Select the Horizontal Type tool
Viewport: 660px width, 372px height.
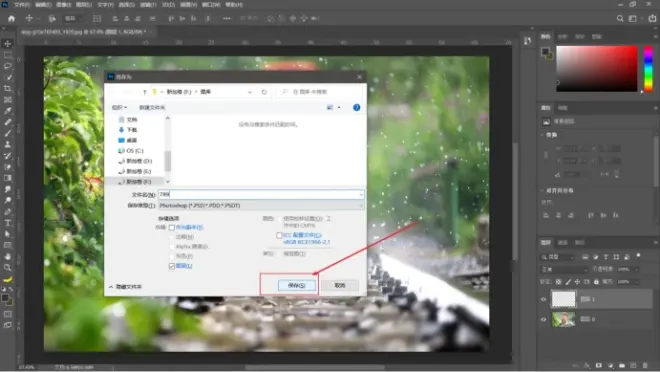[8, 223]
